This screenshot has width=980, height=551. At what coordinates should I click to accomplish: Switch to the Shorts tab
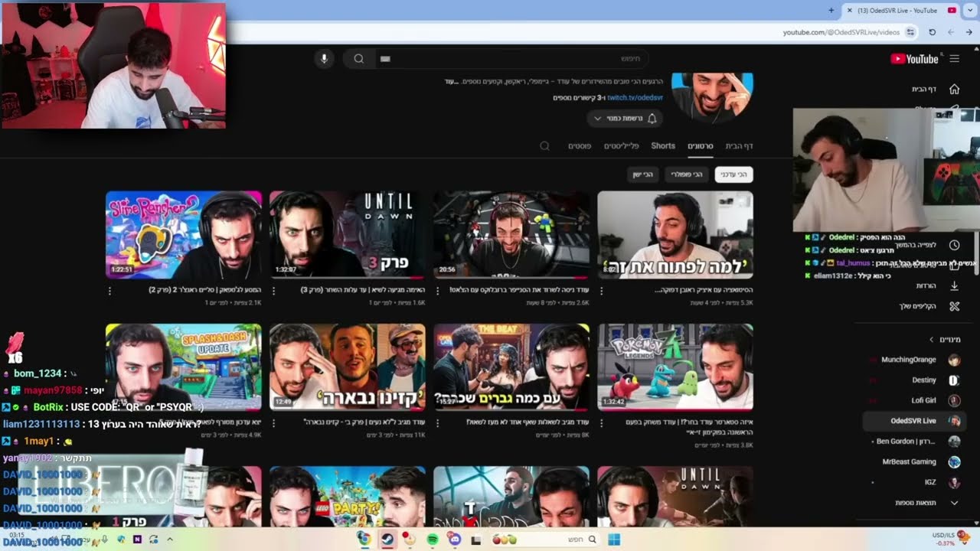[663, 145]
